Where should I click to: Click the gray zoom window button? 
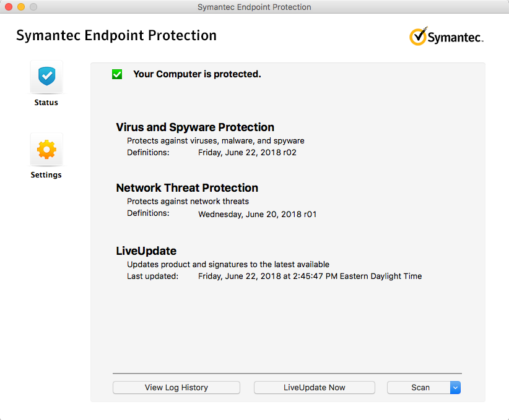pyautogui.click(x=33, y=7)
